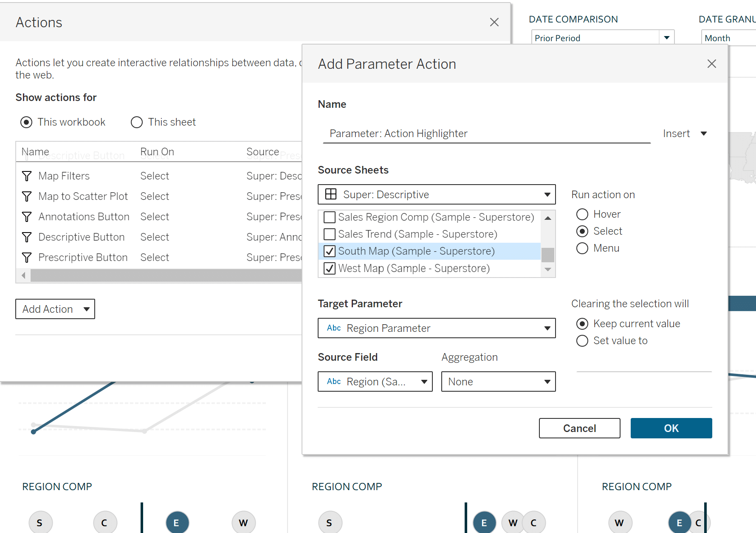This screenshot has width=756, height=533.
Task: Click the Source column header
Action: click(263, 151)
